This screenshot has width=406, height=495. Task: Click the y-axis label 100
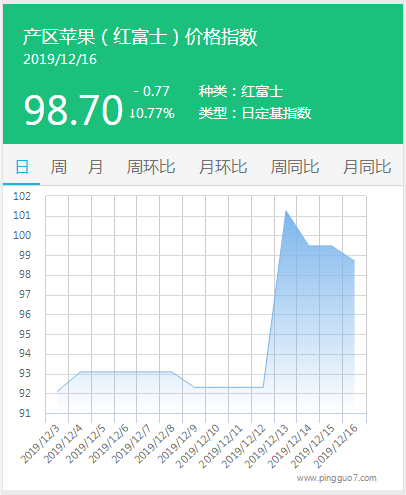click(x=22, y=235)
